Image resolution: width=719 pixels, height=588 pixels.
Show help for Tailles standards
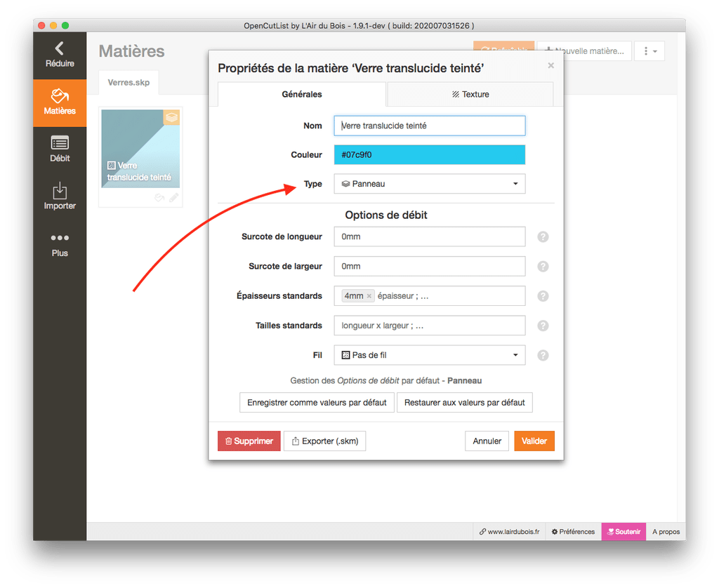click(x=543, y=326)
